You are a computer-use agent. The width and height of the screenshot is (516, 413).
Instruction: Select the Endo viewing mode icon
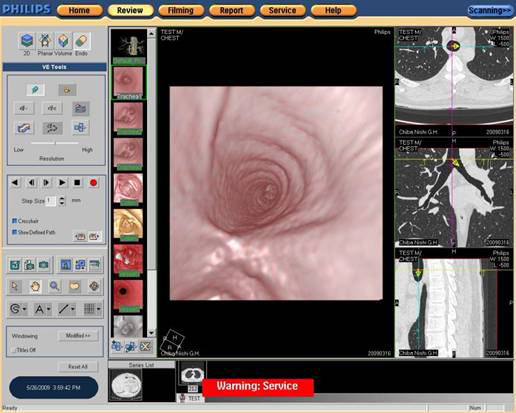click(81, 41)
